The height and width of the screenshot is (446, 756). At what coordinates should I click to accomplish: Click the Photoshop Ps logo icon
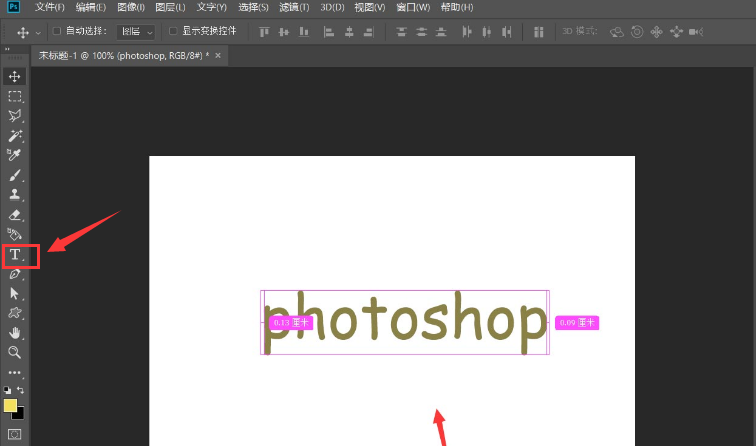click(14, 7)
